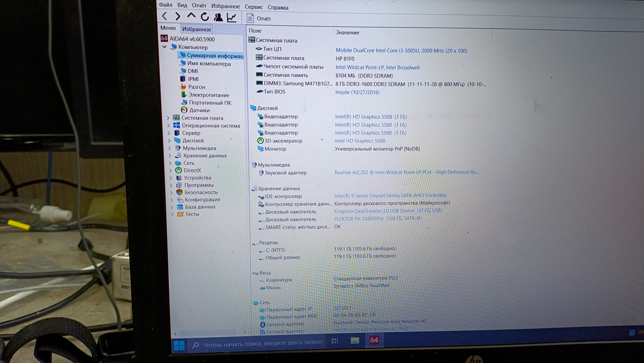Viewport: 644px width, 363px height.
Task: Open File Explorer from the taskbar
Action: (355, 340)
